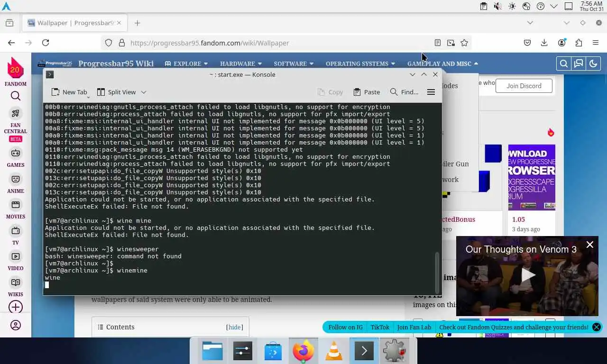Image resolution: width=607 pixels, height=364 pixels.
Task: Open Firefox extensions puzzle icon
Action: click(579, 43)
